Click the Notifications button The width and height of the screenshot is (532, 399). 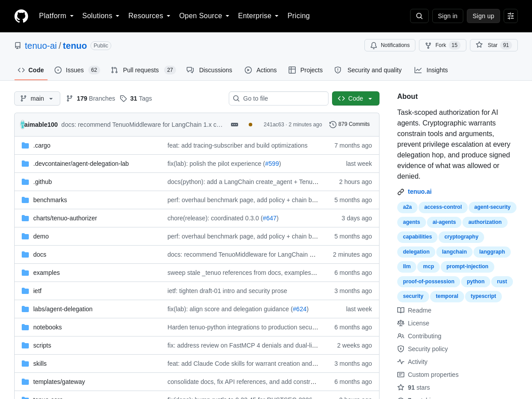(x=390, y=45)
